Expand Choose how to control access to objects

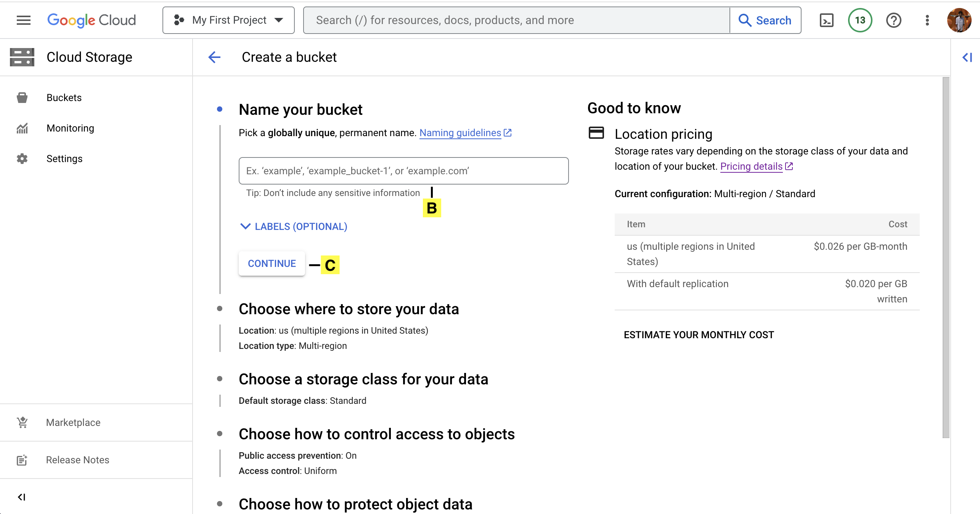377,434
